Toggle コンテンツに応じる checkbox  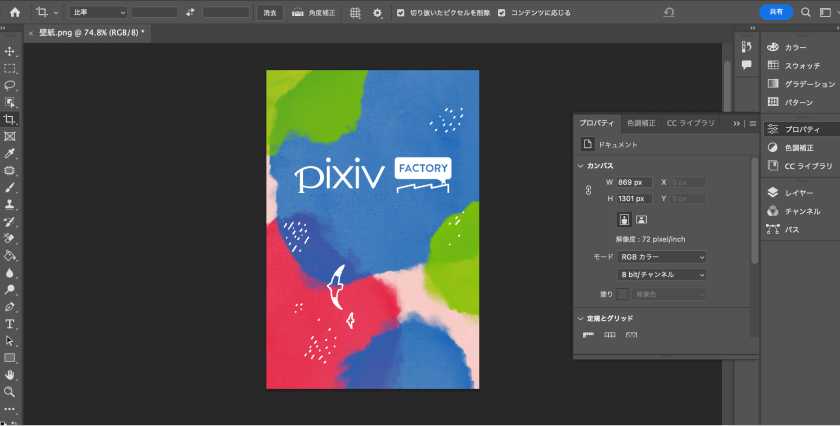501,13
